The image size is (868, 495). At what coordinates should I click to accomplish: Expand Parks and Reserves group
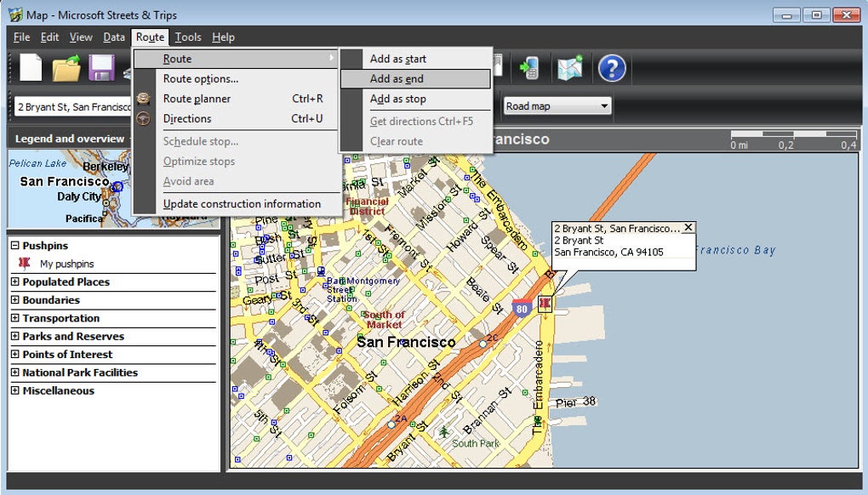coord(15,336)
